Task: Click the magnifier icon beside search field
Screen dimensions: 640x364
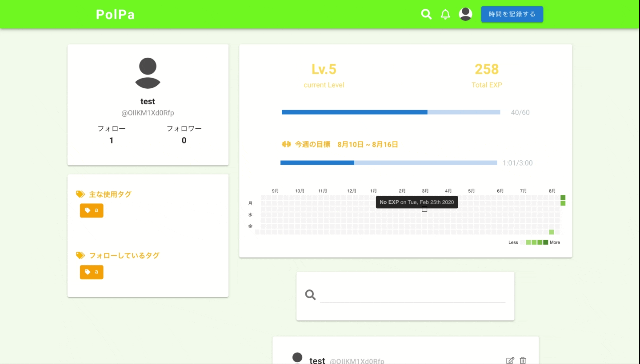Action: pos(310,295)
